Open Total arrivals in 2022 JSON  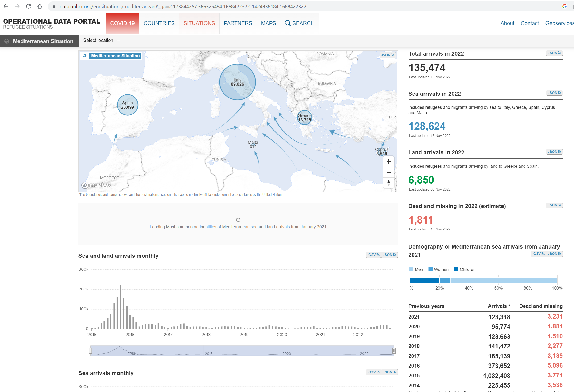(554, 53)
